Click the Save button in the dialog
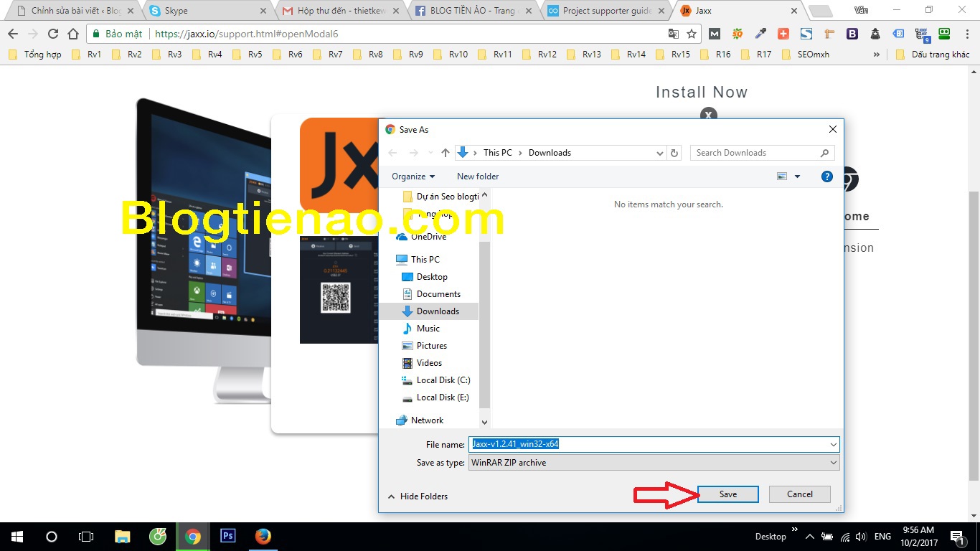980x551 pixels. click(727, 494)
